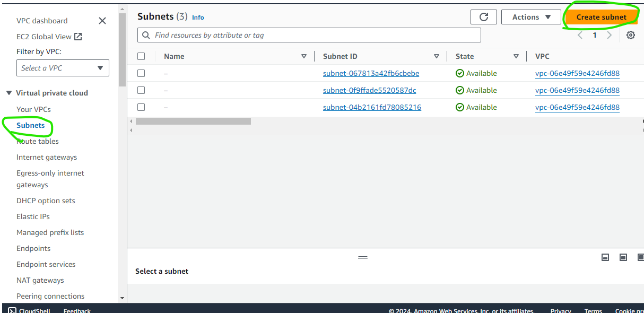Screen dimensions: 644x313
Task: Open NAT gateways page
Action: click(x=40, y=280)
